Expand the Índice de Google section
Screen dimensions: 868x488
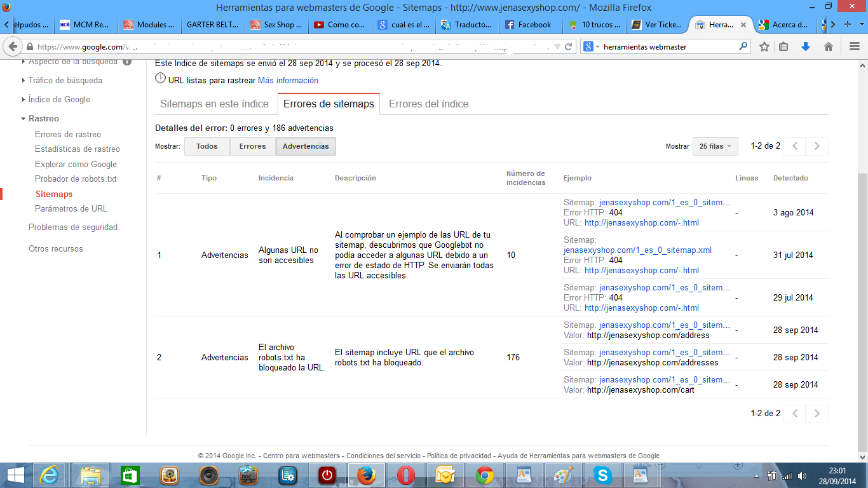pos(55,99)
